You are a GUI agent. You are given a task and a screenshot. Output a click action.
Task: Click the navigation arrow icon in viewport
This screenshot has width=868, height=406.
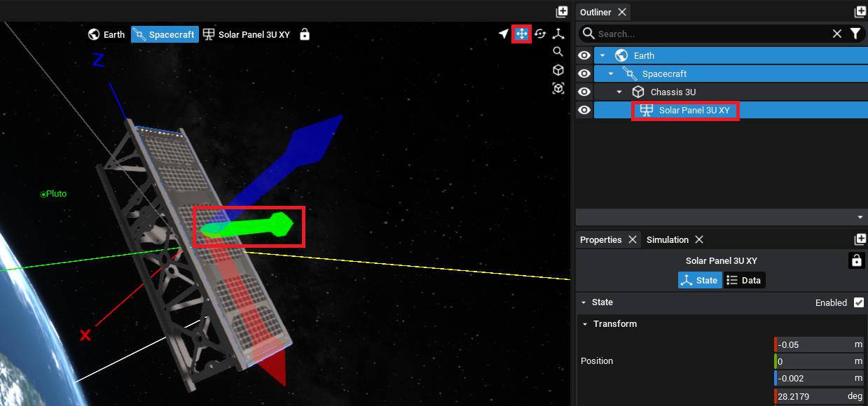click(x=503, y=34)
